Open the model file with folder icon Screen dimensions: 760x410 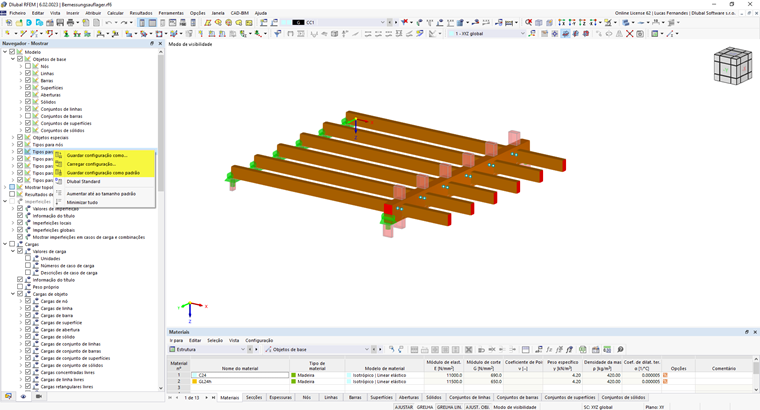[19, 22]
